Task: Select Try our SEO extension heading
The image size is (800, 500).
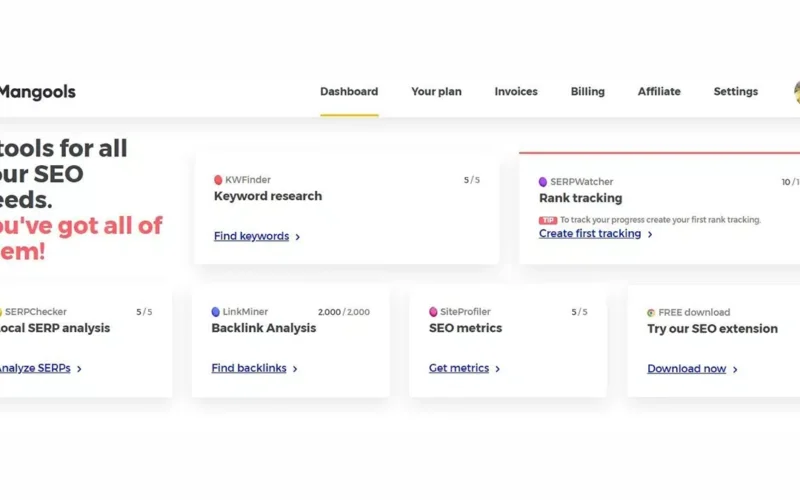Action: pos(712,329)
